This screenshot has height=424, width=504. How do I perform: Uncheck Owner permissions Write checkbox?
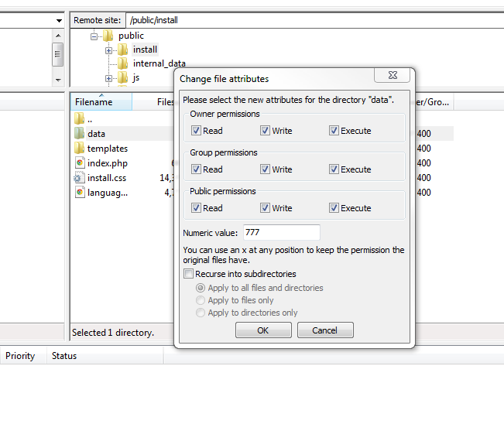266,131
